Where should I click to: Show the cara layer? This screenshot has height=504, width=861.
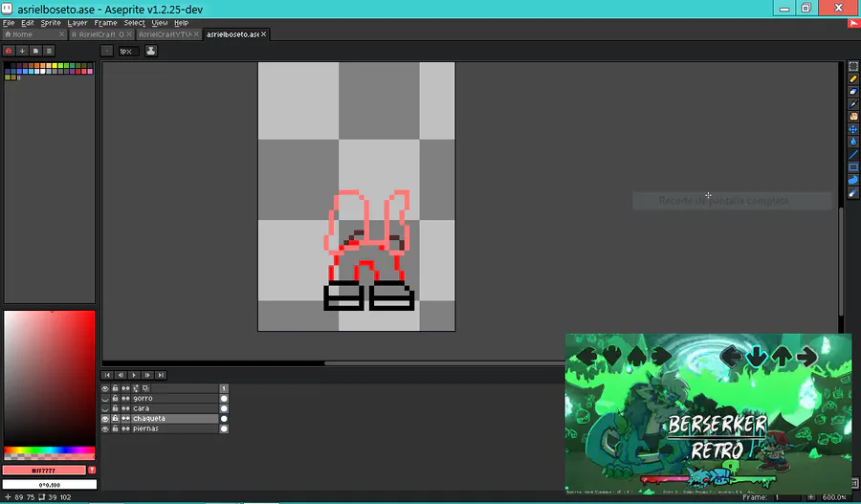coord(105,408)
